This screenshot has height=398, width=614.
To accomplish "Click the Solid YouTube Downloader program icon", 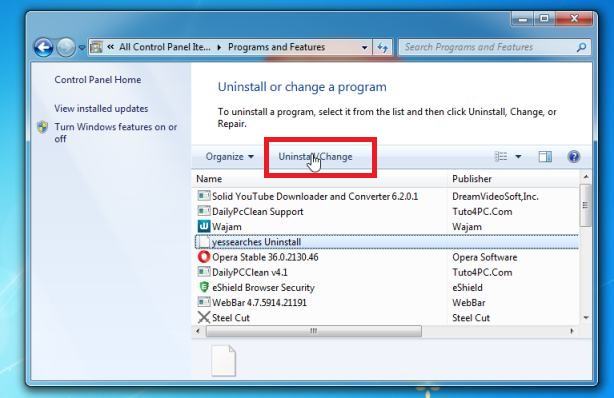I will click(x=204, y=196).
